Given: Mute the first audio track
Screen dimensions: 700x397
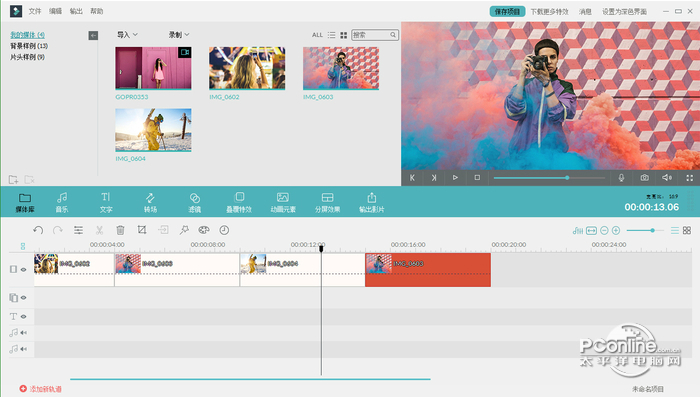Looking at the screenshot, I should [x=24, y=333].
